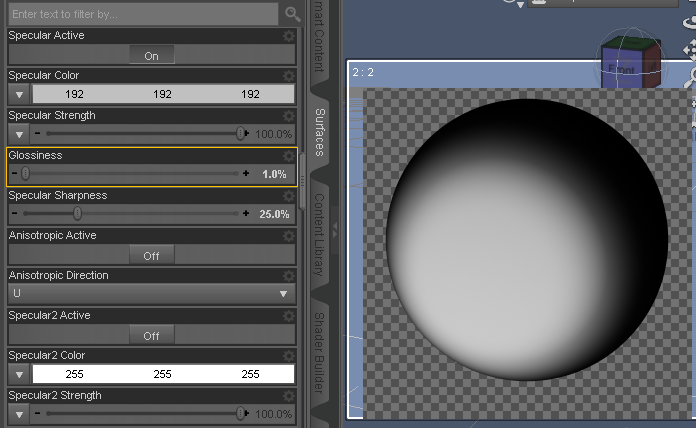Screen dimensions: 696x428
Task: Click the Specular Strength plus button
Action: [x=247, y=133]
